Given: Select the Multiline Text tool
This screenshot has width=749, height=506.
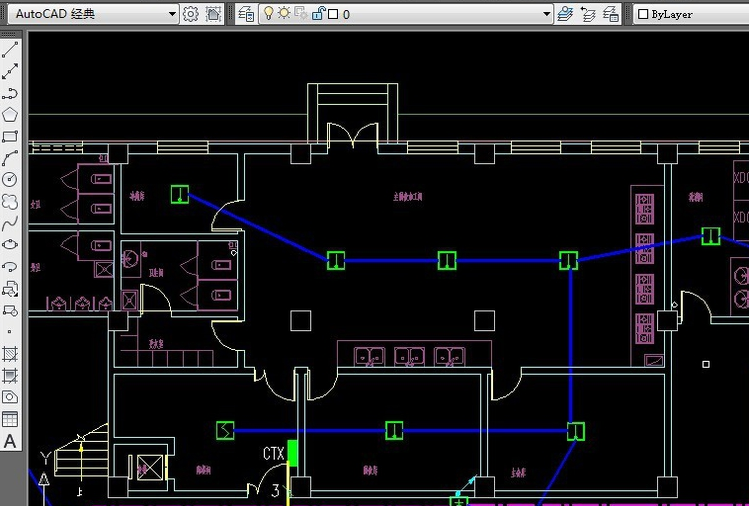Looking at the screenshot, I should point(10,441).
